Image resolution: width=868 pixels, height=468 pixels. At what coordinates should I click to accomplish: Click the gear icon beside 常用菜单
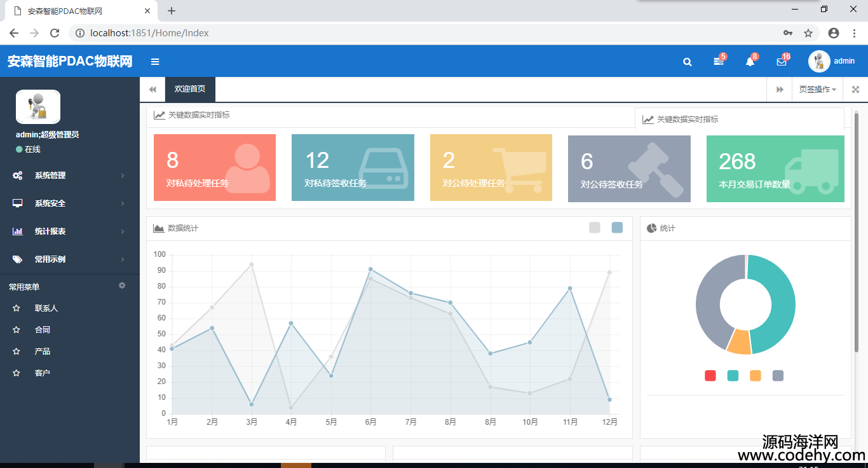click(122, 286)
